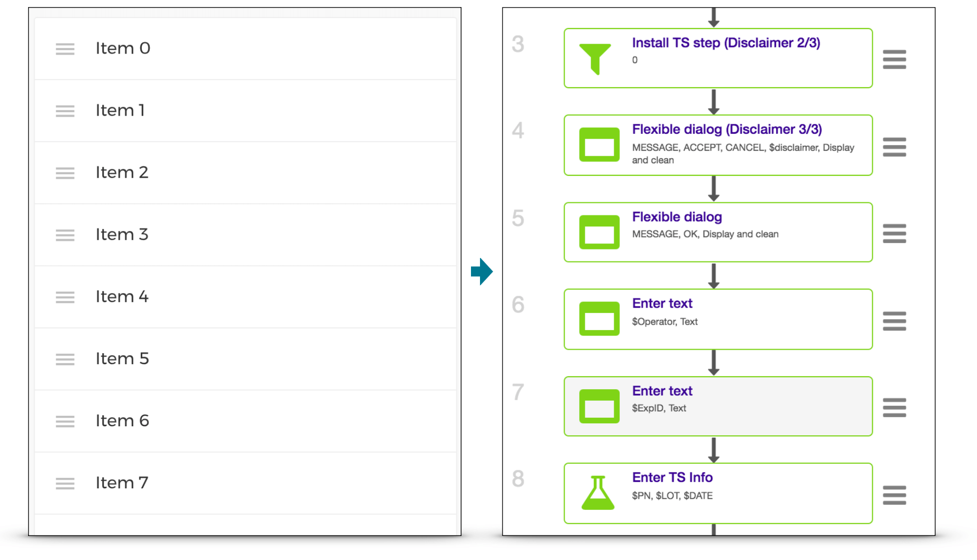Click the hamburger handle next to Enter TS Info
This screenshot has width=977, height=560.
(x=894, y=495)
